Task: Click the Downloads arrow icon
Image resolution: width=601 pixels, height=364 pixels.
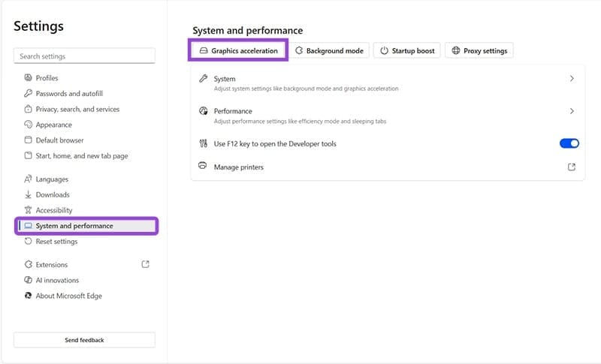Action: point(29,195)
